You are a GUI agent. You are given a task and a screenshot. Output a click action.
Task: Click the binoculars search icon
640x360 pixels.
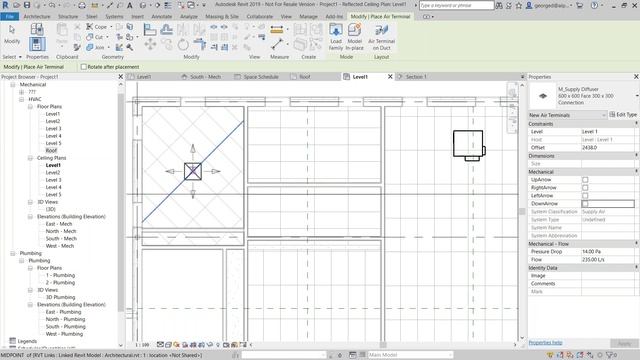coord(499,5)
